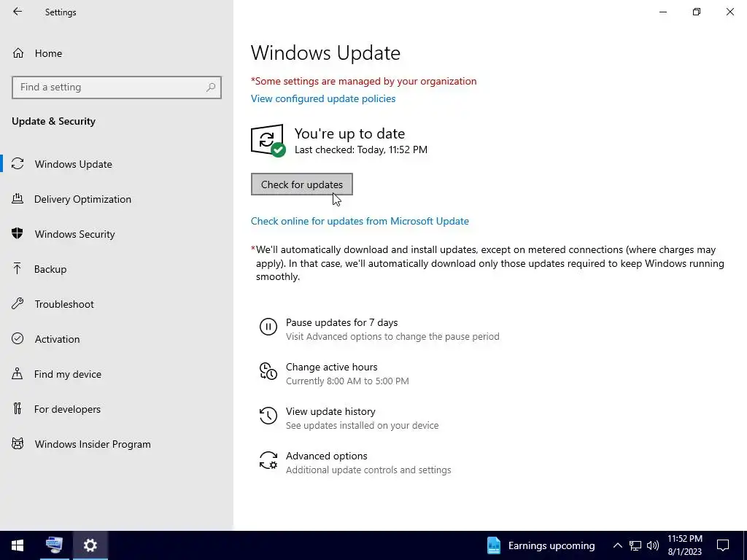Click the active hours clock icon
The image size is (747, 560).
click(268, 371)
